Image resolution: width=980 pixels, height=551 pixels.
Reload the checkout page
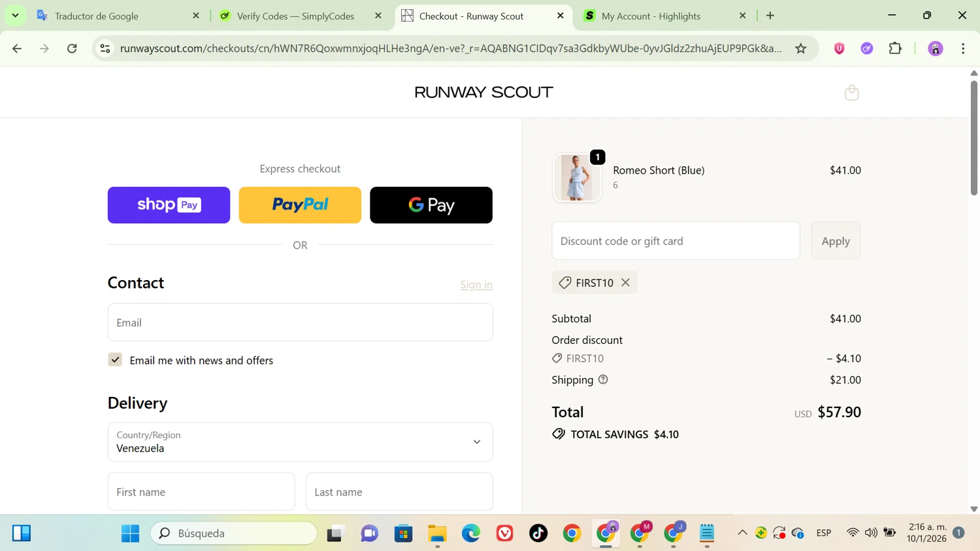coord(73,48)
